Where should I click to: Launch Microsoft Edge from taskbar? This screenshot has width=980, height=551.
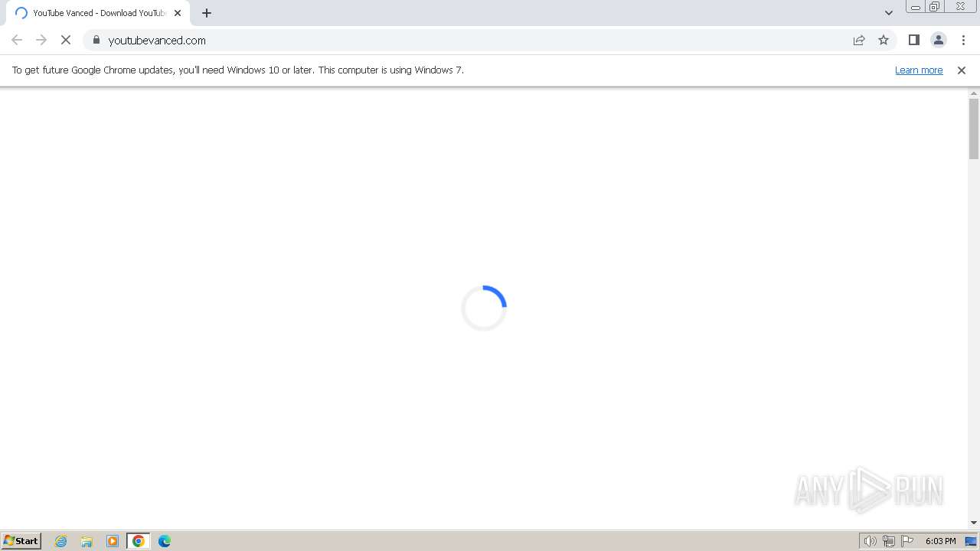click(165, 541)
